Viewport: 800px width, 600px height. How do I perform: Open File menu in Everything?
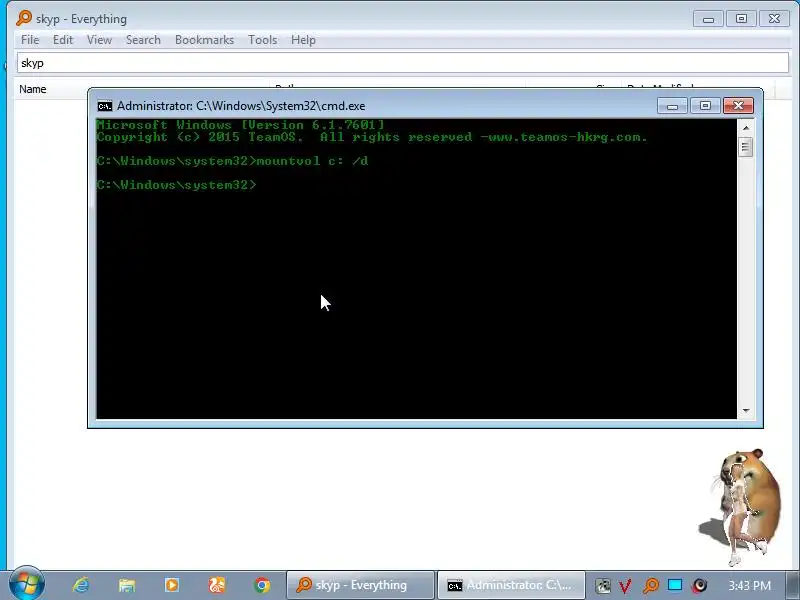coord(30,40)
